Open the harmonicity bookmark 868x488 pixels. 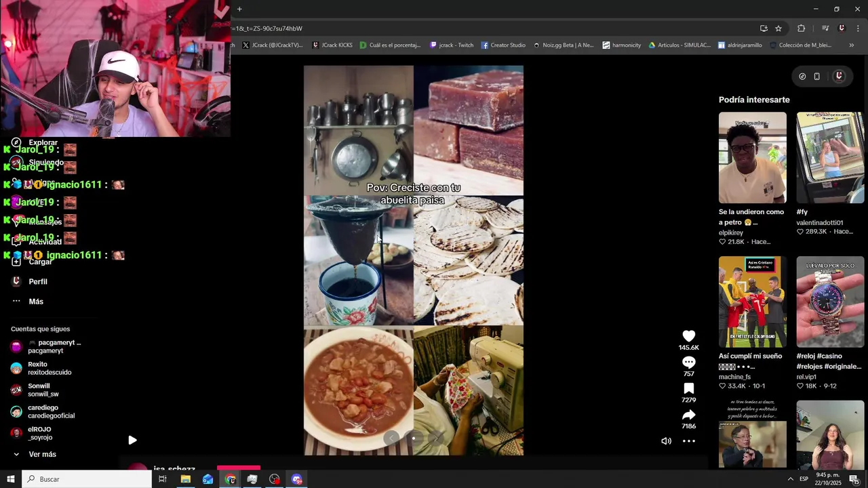point(622,45)
